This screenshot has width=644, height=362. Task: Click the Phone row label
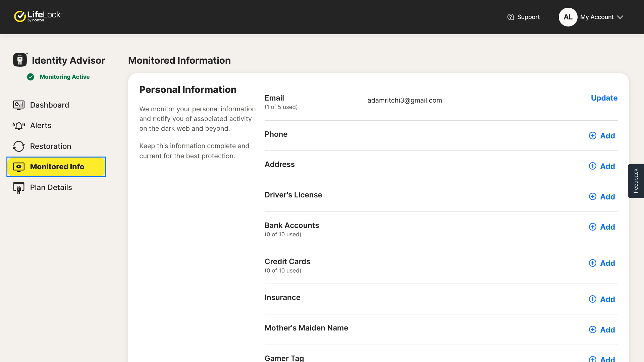tap(276, 134)
